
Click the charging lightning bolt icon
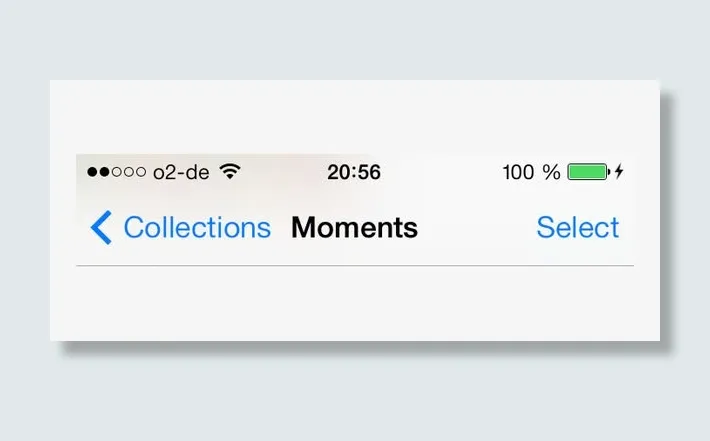coord(619,172)
